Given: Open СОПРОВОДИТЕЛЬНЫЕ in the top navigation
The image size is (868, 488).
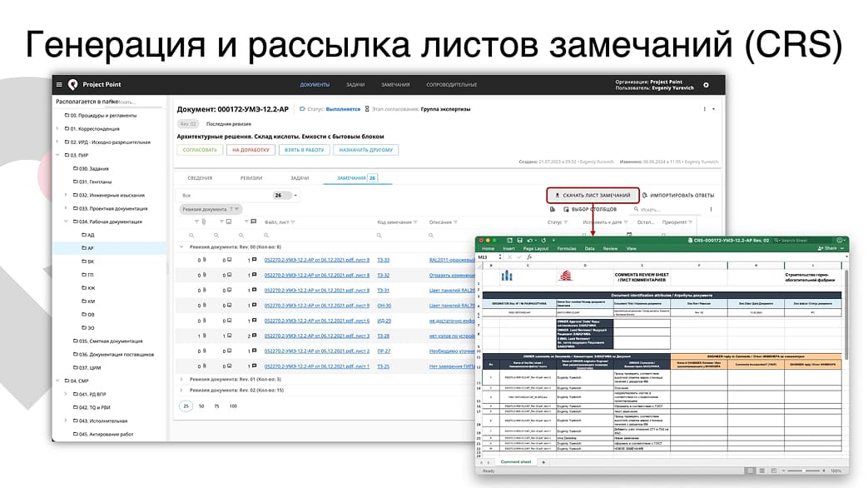Looking at the screenshot, I should 451,85.
